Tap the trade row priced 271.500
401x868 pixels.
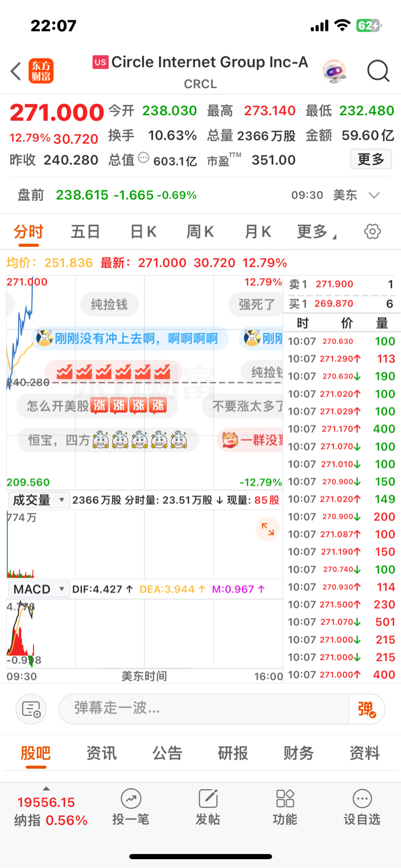click(341, 604)
